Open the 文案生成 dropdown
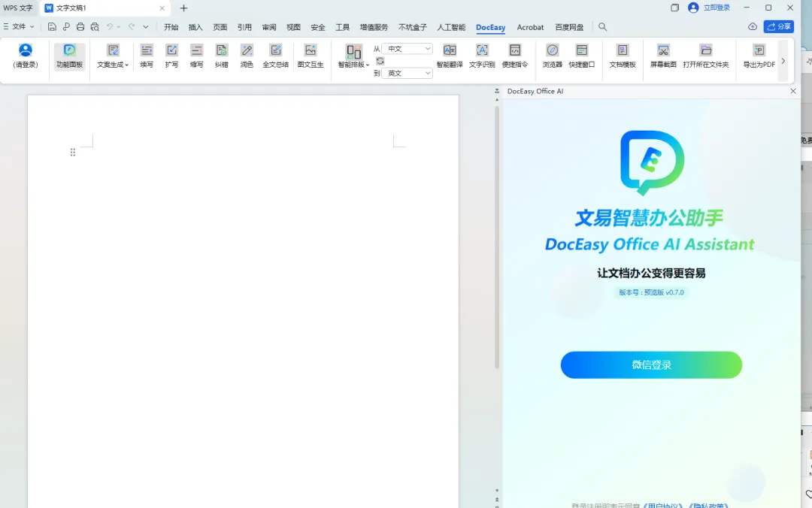This screenshot has width=812, height=508. (113, 56)
